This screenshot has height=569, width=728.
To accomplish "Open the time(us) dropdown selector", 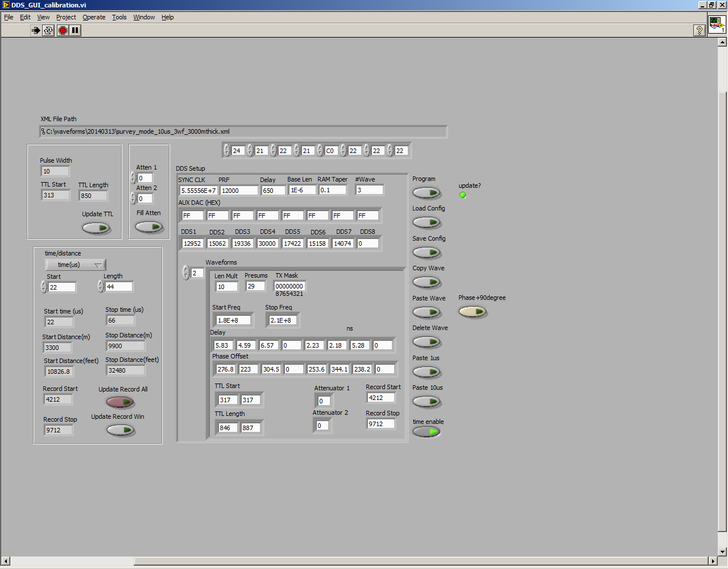I will coord(76,265).
